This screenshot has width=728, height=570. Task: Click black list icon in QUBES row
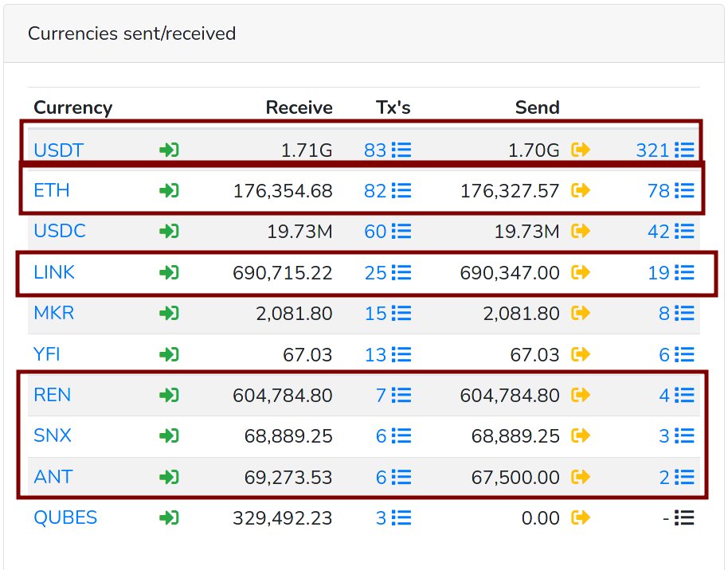[684, 517]
